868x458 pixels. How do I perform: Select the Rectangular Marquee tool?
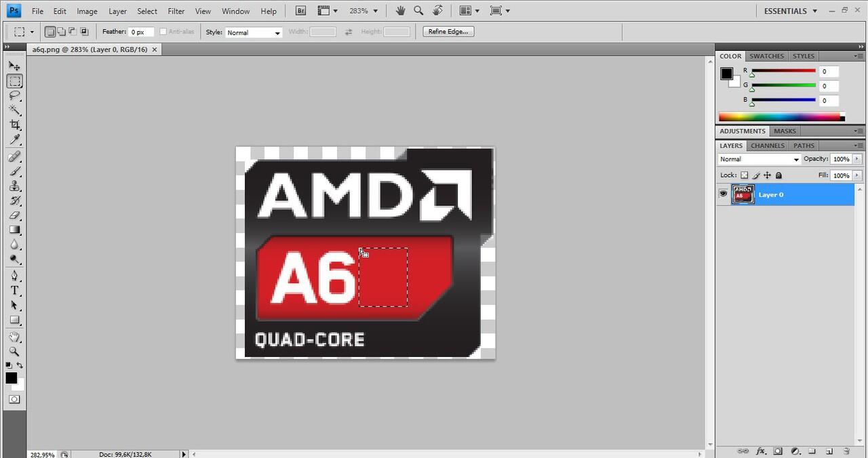14,81
